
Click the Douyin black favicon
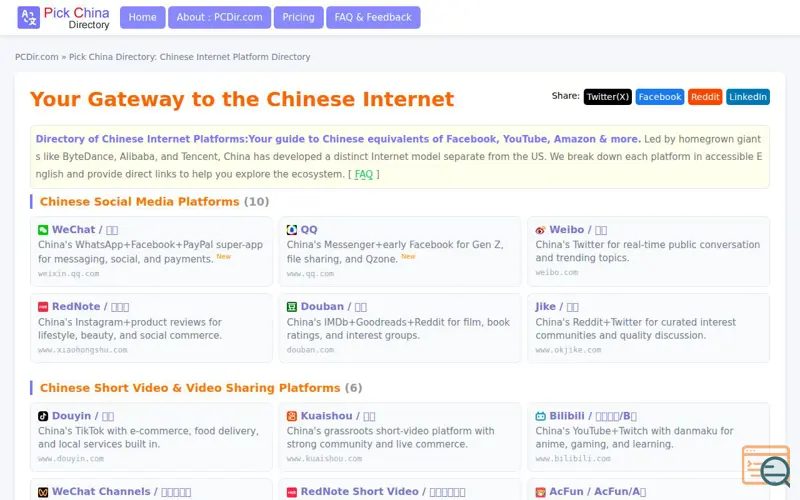tap(43, 416)
